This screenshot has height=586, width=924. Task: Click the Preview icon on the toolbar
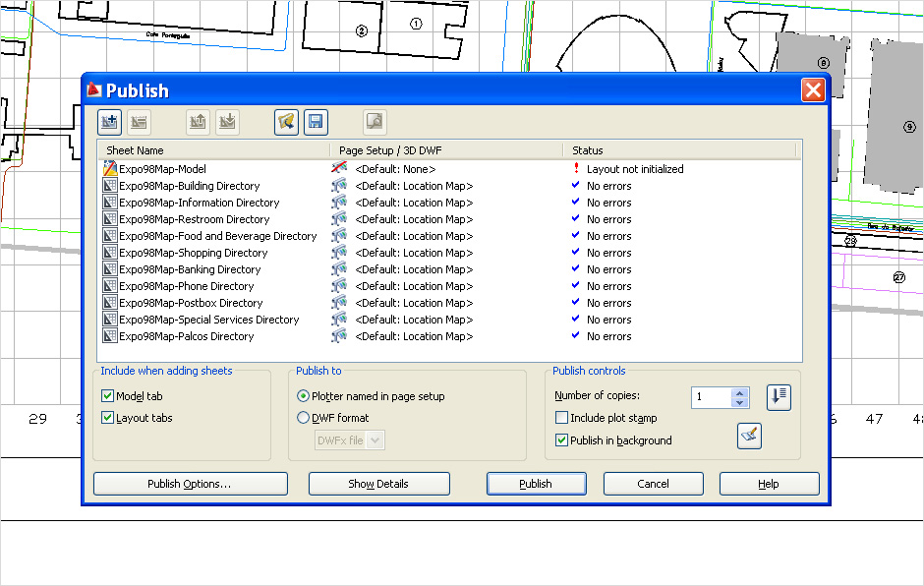pos(374,122)
